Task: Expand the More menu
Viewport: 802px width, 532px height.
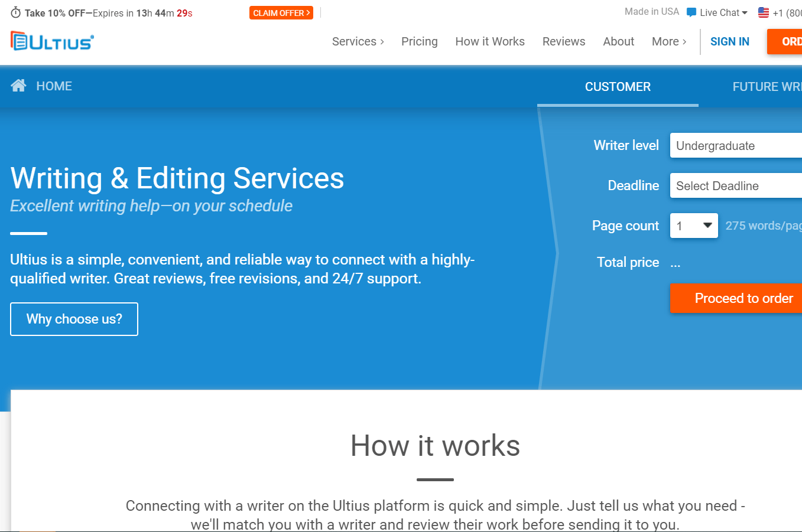Action: (669, 41)
